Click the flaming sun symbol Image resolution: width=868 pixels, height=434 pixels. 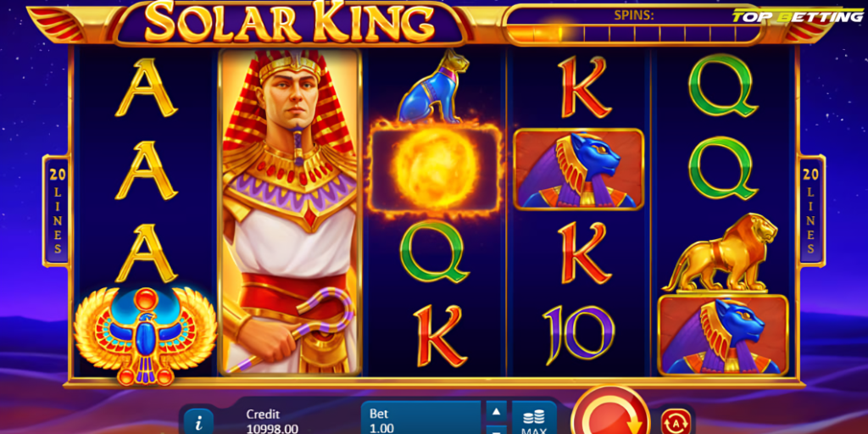pos(435,170)
